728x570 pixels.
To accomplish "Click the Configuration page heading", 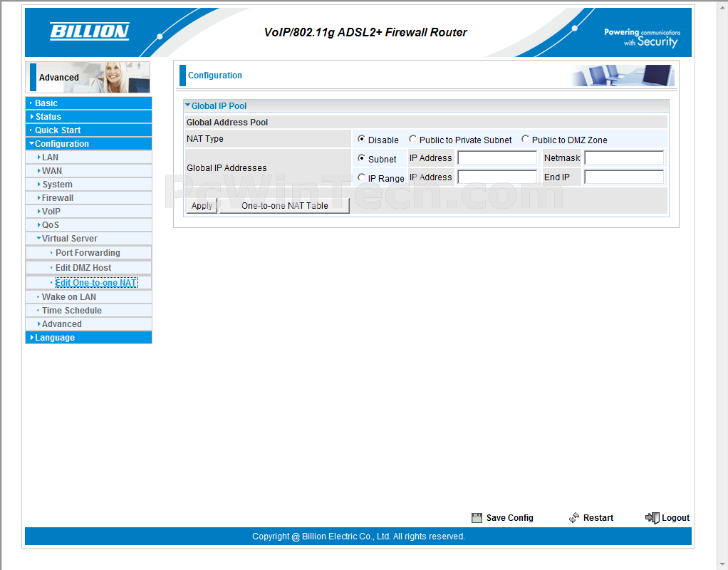I will (x=214, y=76).
